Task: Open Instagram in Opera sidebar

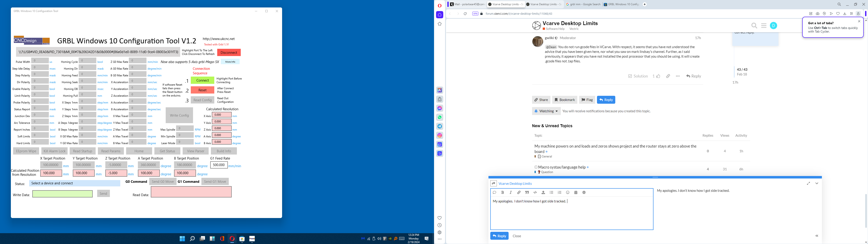Action: tap(440, 136)
